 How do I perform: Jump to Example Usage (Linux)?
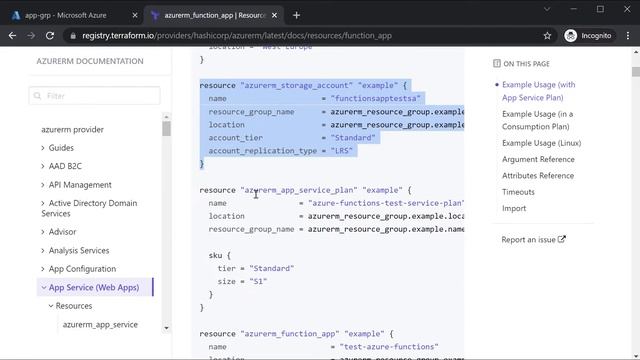[x=542, y=143]
